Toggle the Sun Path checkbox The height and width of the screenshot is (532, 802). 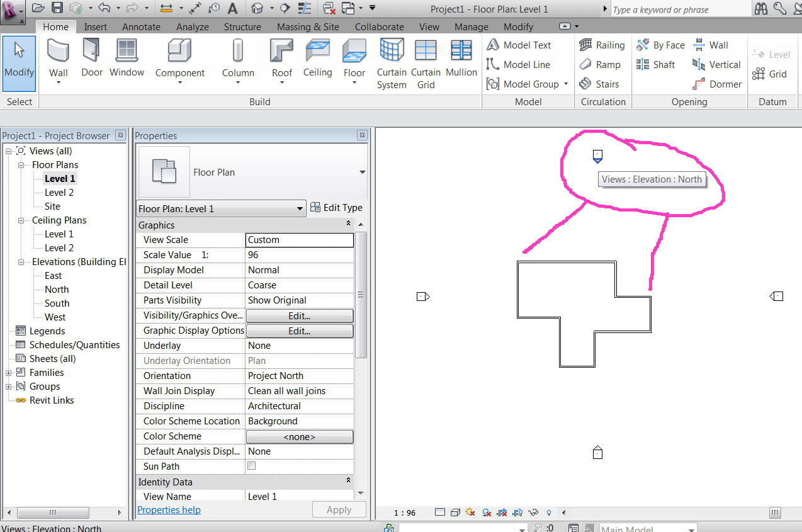252,466
